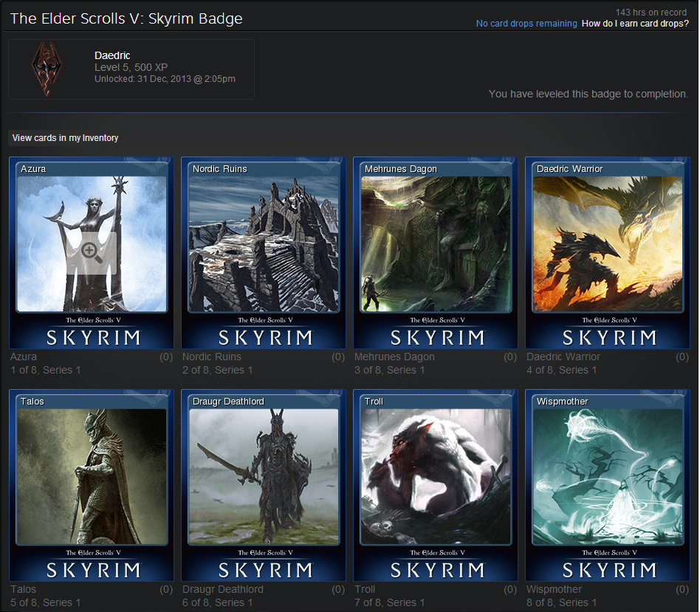The height and width of the screenshot is (612, 700).
Task: Click Unlocked: 31 Dec, 2013 date text
Action: (165, 79)
